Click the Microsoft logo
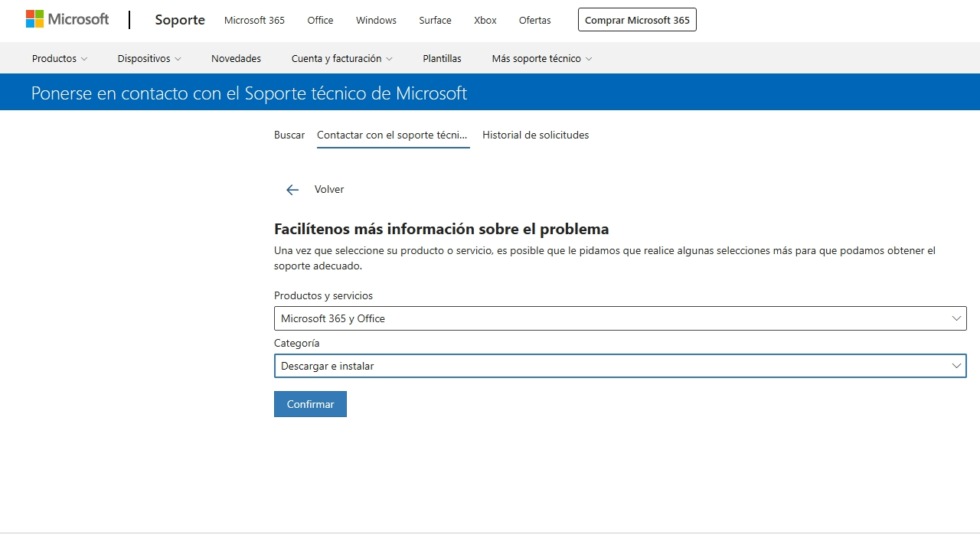The image size is (980, 538). (67, 20)
